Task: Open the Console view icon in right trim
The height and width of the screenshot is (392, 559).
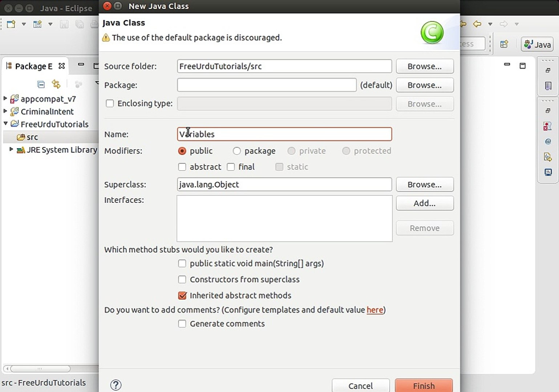Action: 548,172
